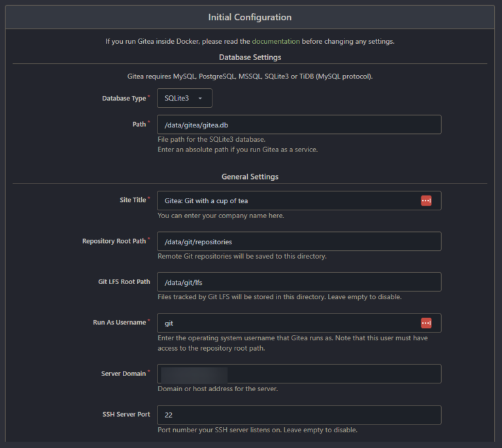Focus the Site Title text field
Image resolution: width=502 pixels, height=448 pixels.
[x=299, y=201]
